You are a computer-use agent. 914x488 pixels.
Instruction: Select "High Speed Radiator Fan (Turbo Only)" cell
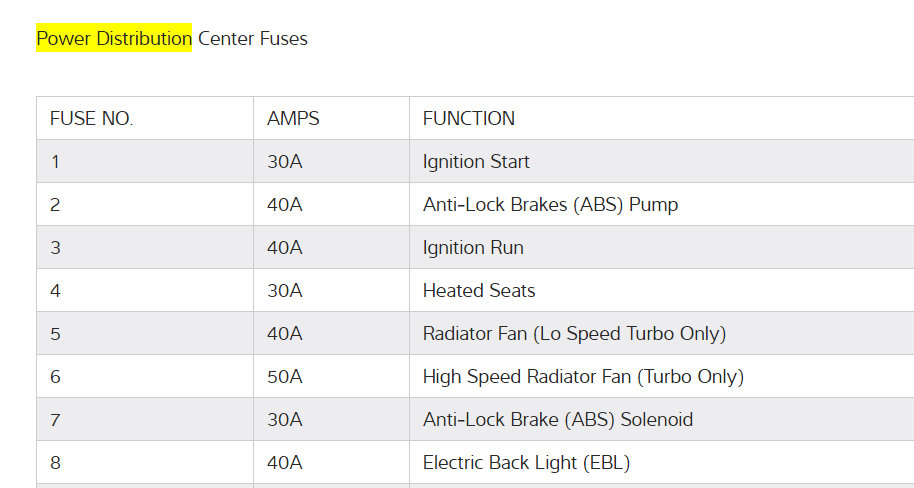pyautogui.click(x=583, y=376)
